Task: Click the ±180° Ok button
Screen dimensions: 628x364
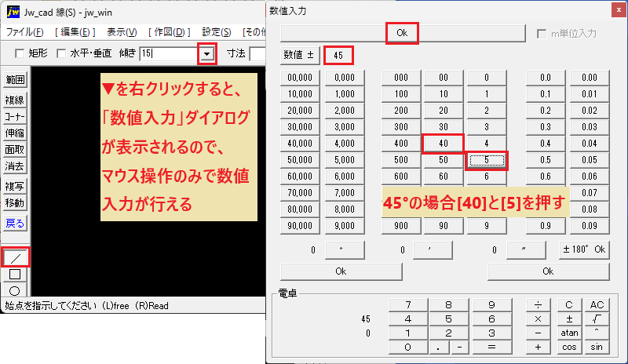Action: tap(584, 250)
